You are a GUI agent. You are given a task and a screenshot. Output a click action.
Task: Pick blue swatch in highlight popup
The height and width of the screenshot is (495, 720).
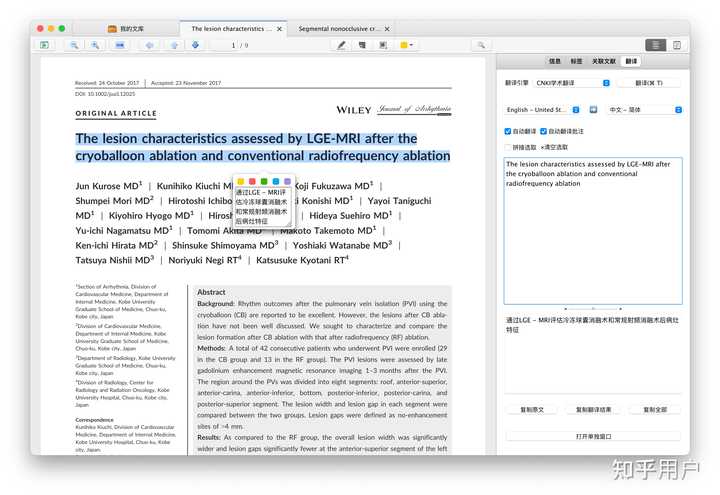[276, 181]
